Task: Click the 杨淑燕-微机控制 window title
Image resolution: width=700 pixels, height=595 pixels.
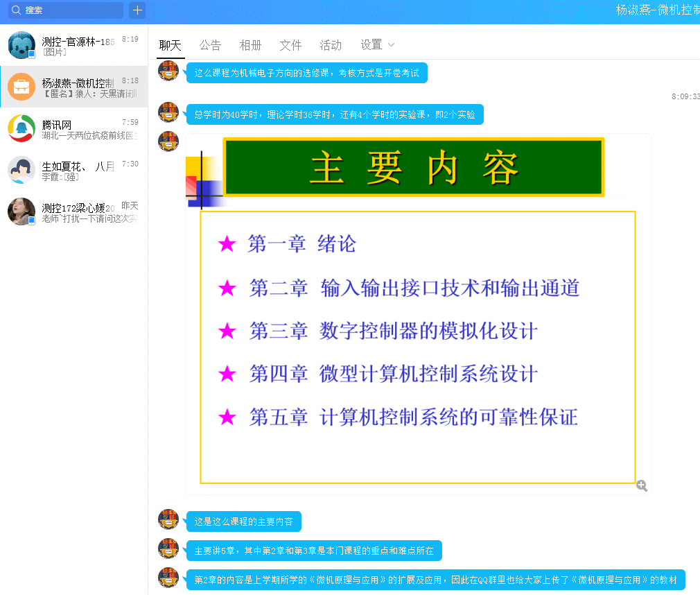Action: pyautogui.click(x=657, y=10)
